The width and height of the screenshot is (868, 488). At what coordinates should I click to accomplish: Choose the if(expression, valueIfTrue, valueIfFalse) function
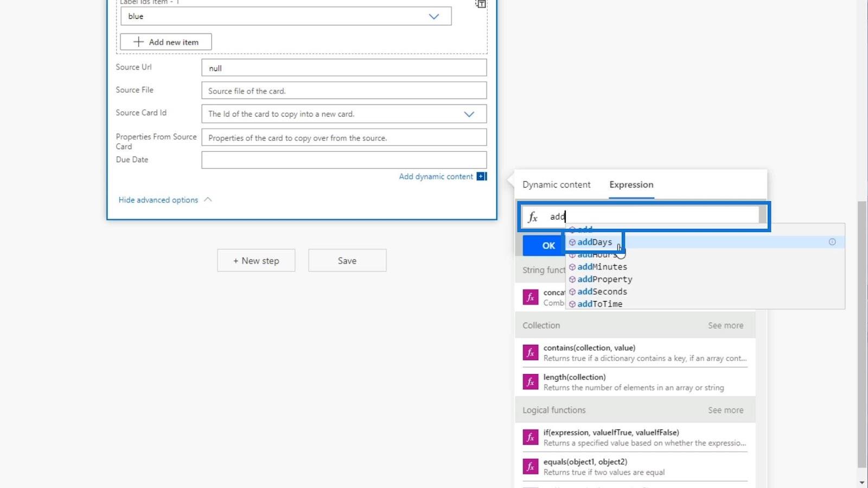(x=635, y=438)
